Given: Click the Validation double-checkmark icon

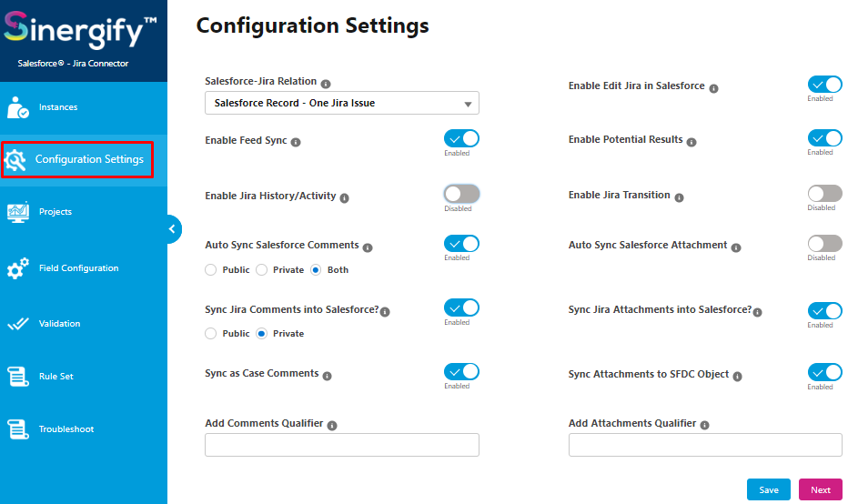Looking at the screenshot, I should coord(18,324).
